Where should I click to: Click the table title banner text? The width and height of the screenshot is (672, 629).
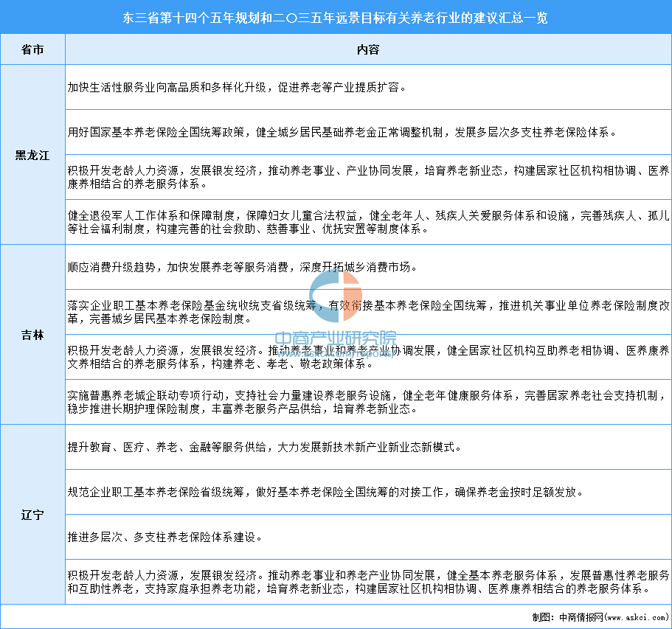(x=335, y=18)
